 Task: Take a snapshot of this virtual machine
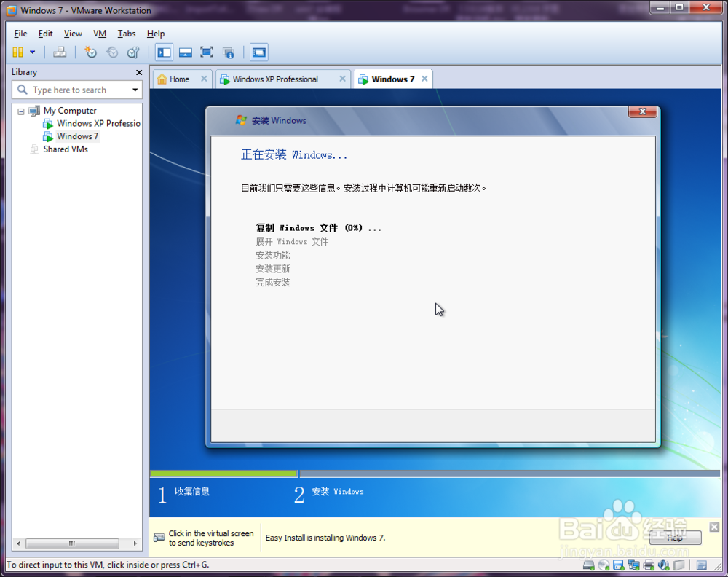[90, 52]
